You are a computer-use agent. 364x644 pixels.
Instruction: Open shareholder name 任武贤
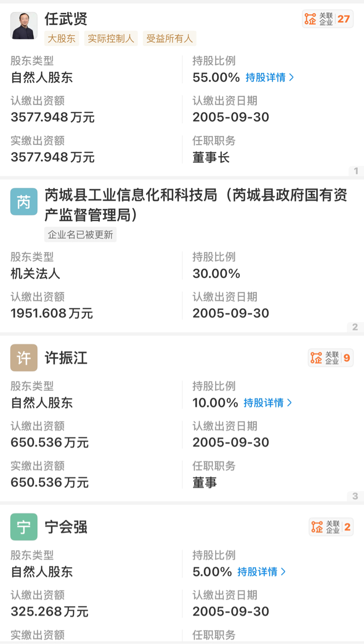click(x=66, y=19)
